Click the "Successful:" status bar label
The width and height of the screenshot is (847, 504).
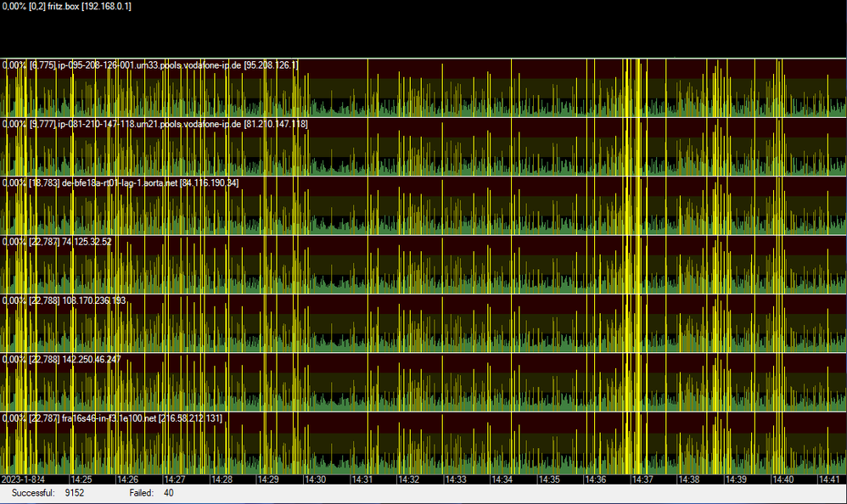coord(33,493)
